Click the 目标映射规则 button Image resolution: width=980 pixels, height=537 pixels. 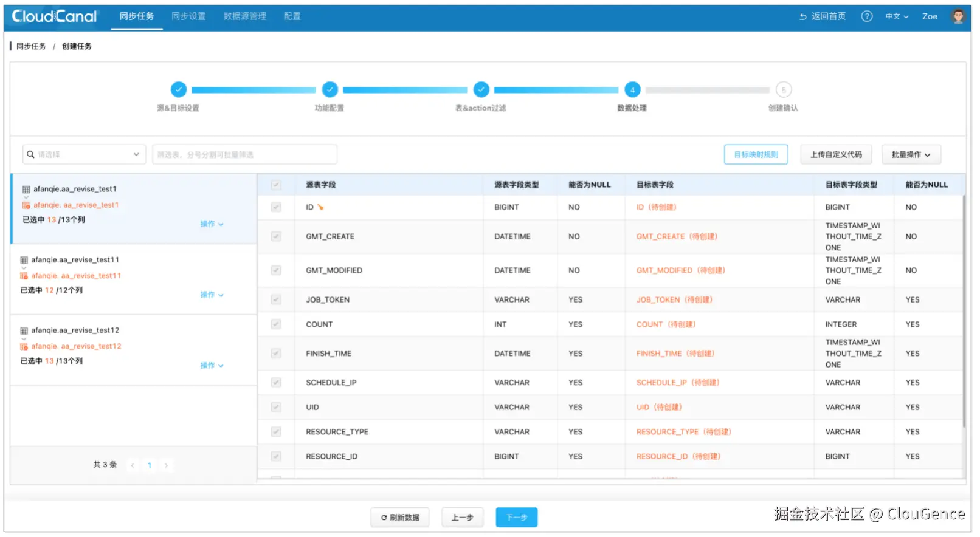coord(756,155)
